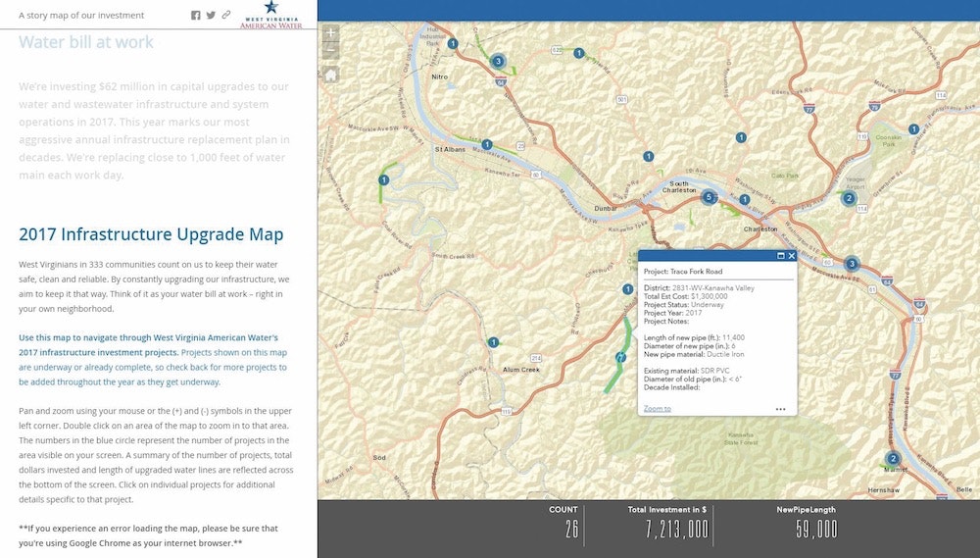Click the Dunbar label on map

606,208
